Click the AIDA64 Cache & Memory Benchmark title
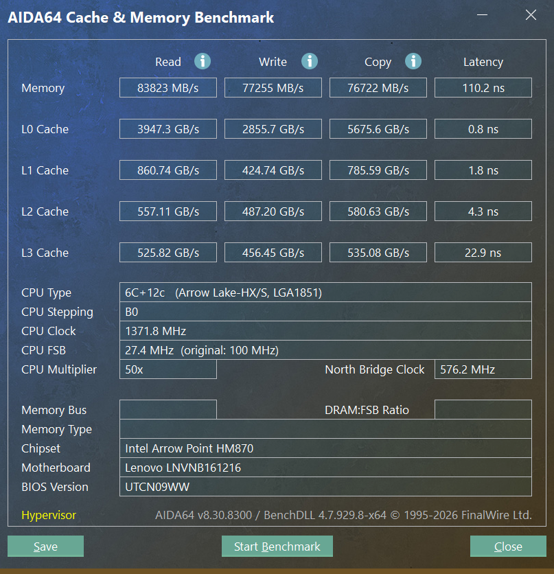Image resolution: width=554 pixels, height=574 pixels. pyautogui.click(x=141, y=17)
